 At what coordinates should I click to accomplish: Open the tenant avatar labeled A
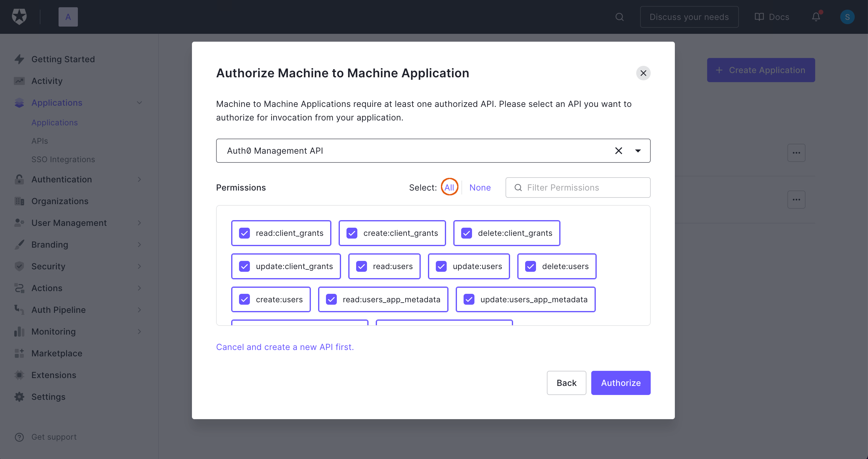click(x=68, y=17)
